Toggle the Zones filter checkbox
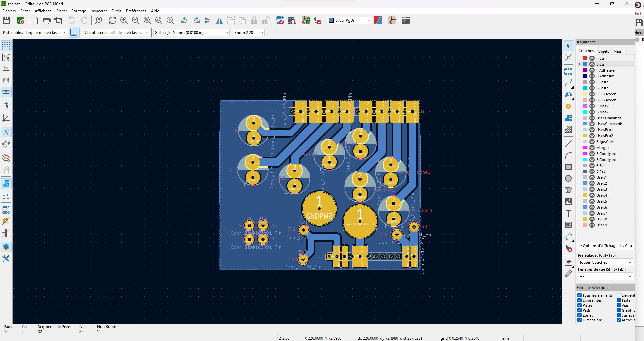644x341 pixels. [580, 315]
